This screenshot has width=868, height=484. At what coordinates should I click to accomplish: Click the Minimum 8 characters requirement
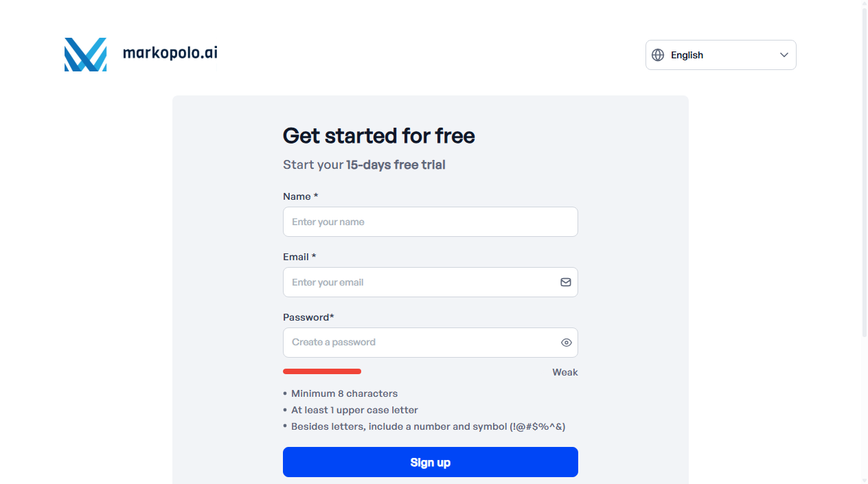(344, 393)
